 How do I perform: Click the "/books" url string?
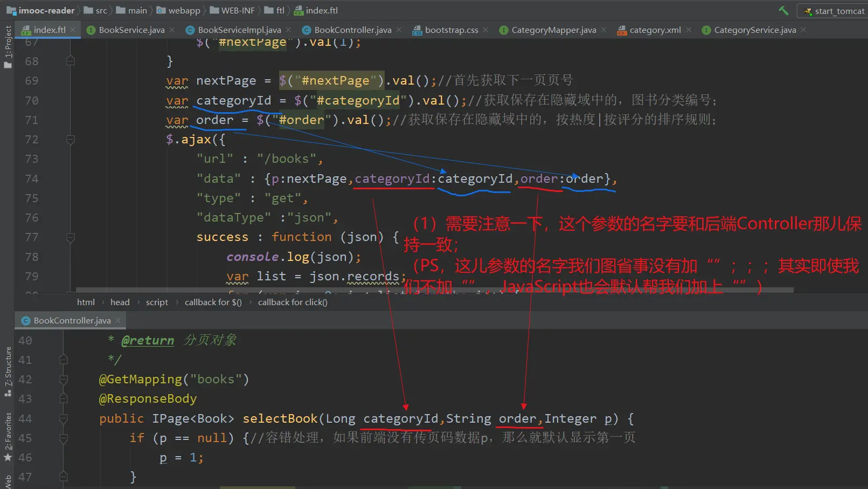coord(286,159)
